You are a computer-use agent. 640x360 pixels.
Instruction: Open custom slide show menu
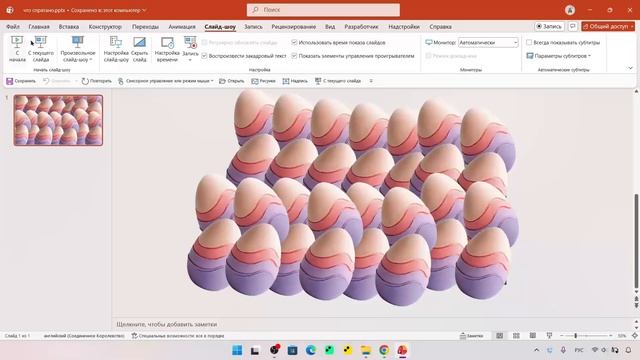[x=78, y=49]
